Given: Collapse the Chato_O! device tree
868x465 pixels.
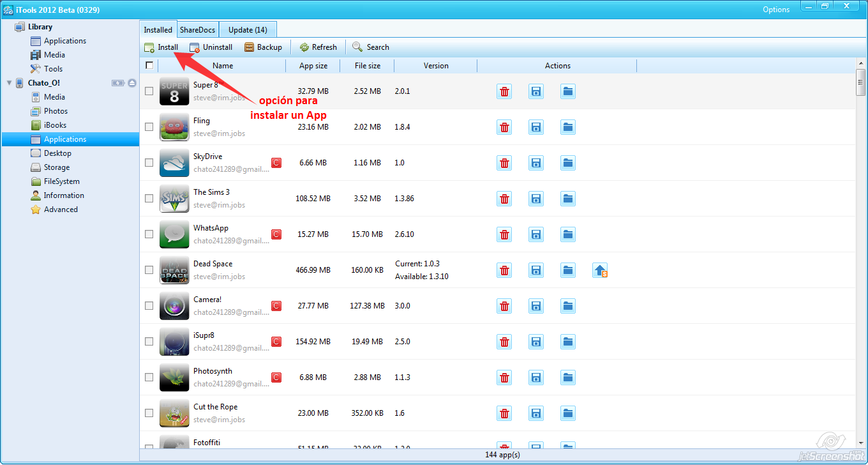Looking at the screenshot, I should coord(9,83).
